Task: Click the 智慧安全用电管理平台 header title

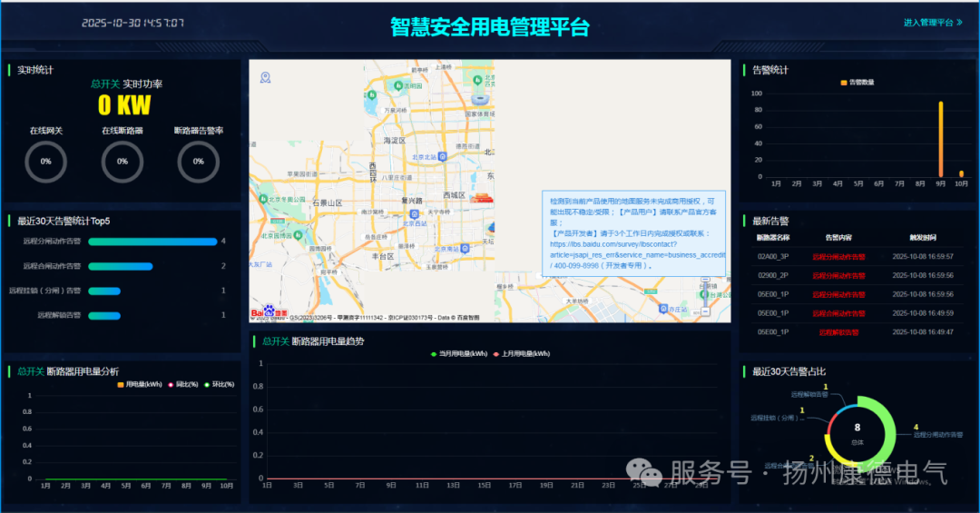Action: (x=490, y=27)
